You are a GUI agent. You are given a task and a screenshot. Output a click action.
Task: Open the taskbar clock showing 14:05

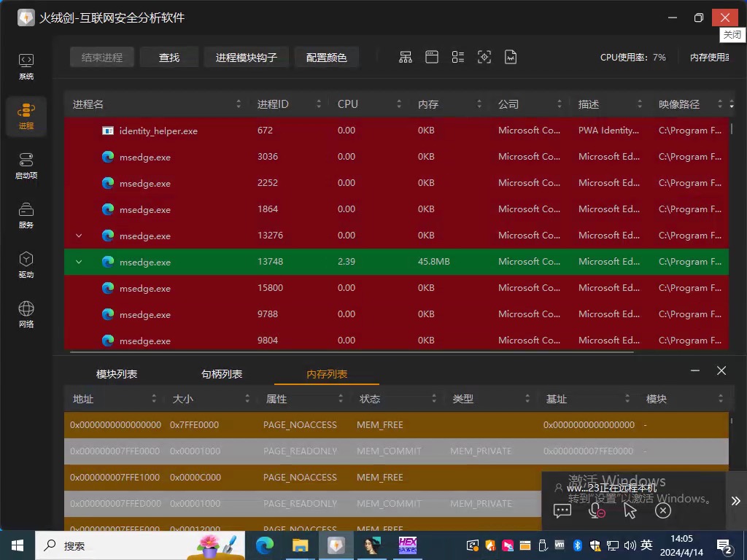tap(681, 545)
